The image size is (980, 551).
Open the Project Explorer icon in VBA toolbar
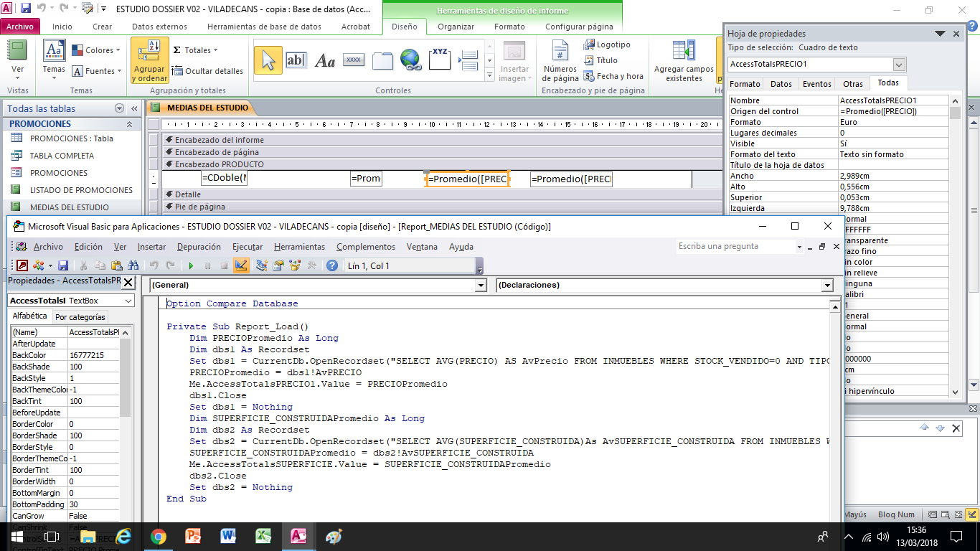pyautogui.click(x=261, y=265)
